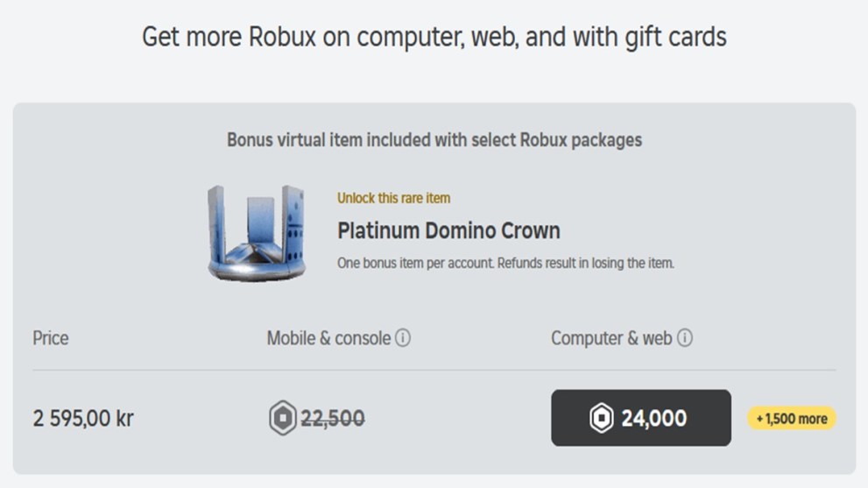868x488 pixels.
Task: Click the struck-through 22,500 amount
Action: click(333, 419)
